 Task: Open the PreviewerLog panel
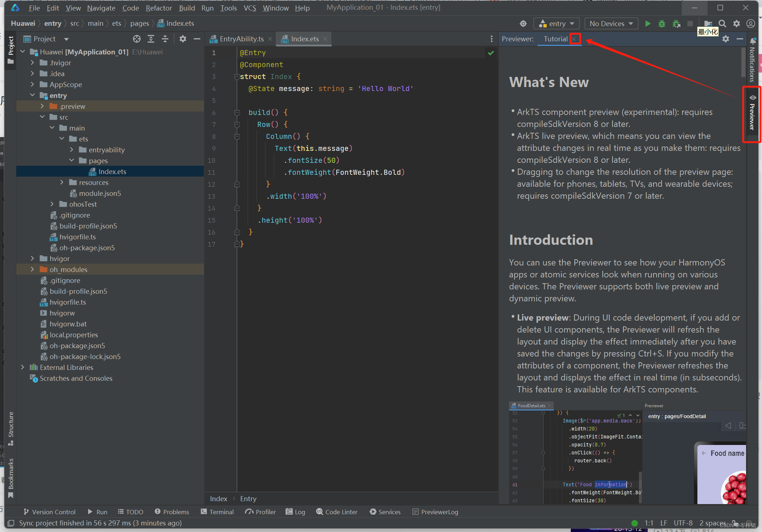pos(435,512)
